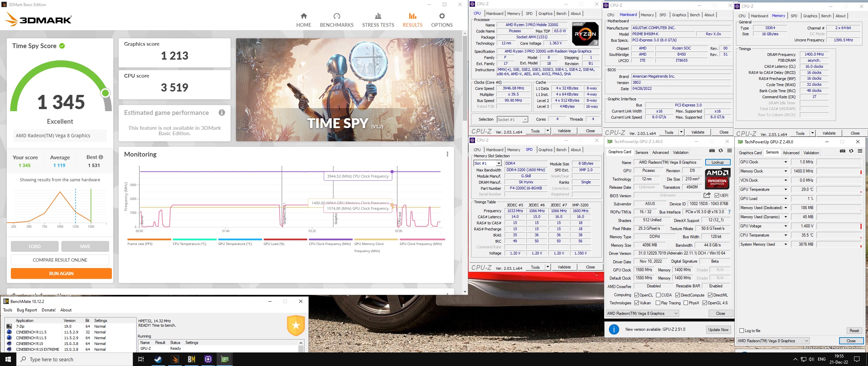
Task: Click BenchMate BM icon on taskbar
Action: [x=192, y=359]
